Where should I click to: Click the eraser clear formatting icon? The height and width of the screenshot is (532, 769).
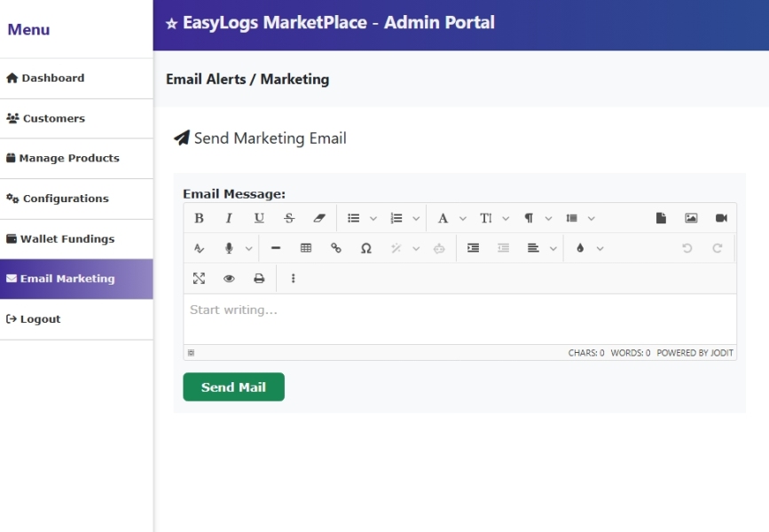319,218
